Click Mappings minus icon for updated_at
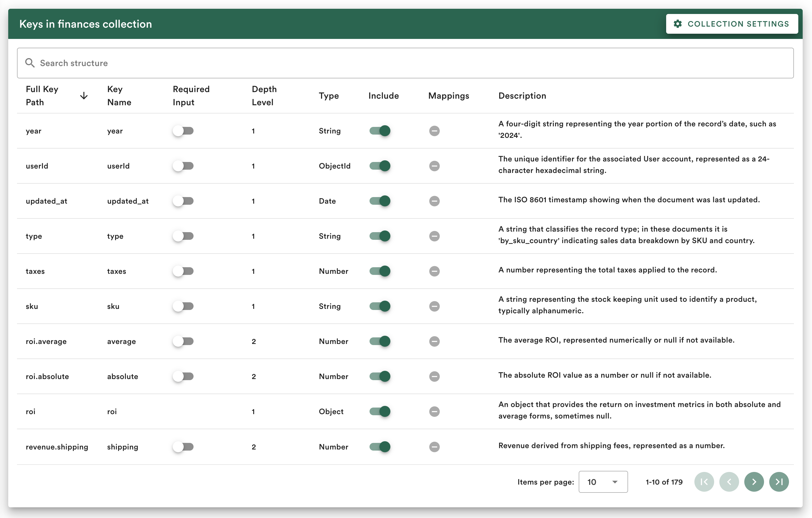This screenshot has width=812, height=518. tap(434, 201)
